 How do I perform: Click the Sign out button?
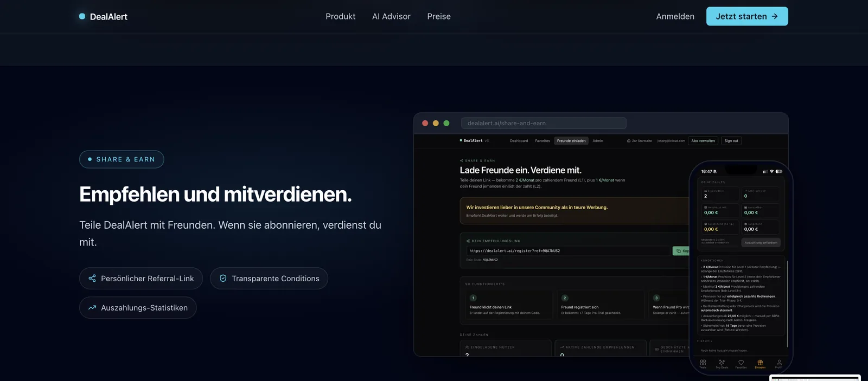tap(731, 141)
